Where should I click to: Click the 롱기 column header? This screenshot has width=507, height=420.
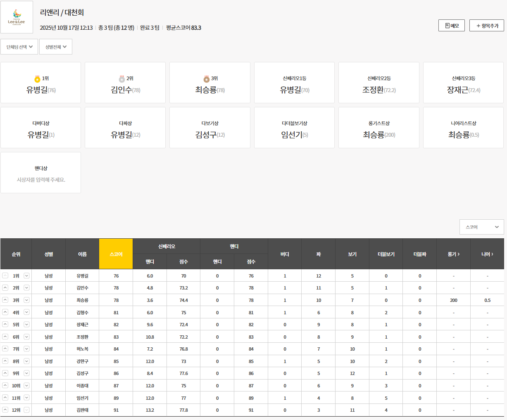pos(453,254)
